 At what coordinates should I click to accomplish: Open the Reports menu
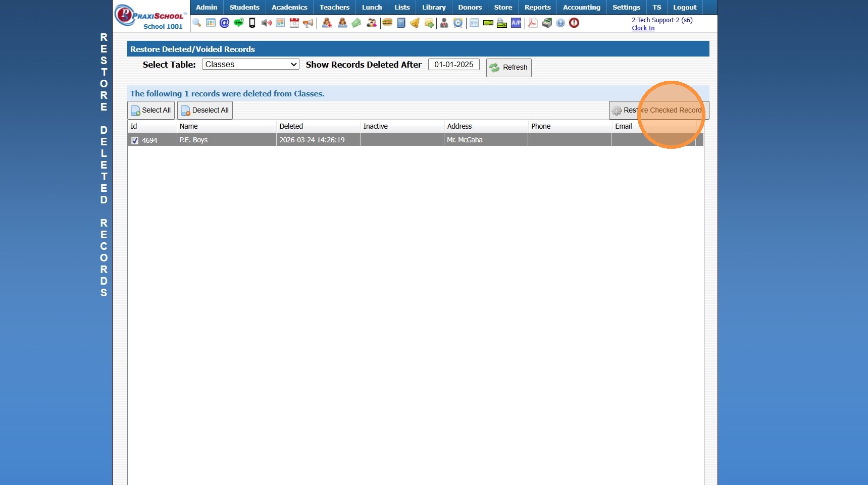[x=538, y=7]
